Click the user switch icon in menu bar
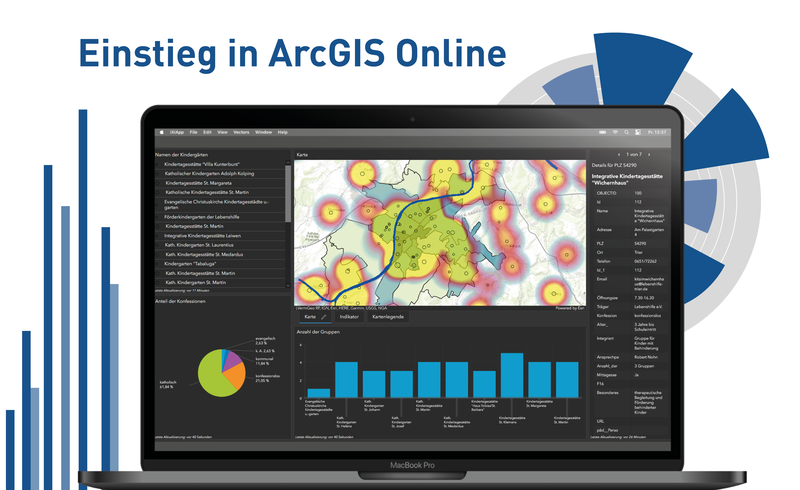Screen dimensions: 800x490 [638, 132]
